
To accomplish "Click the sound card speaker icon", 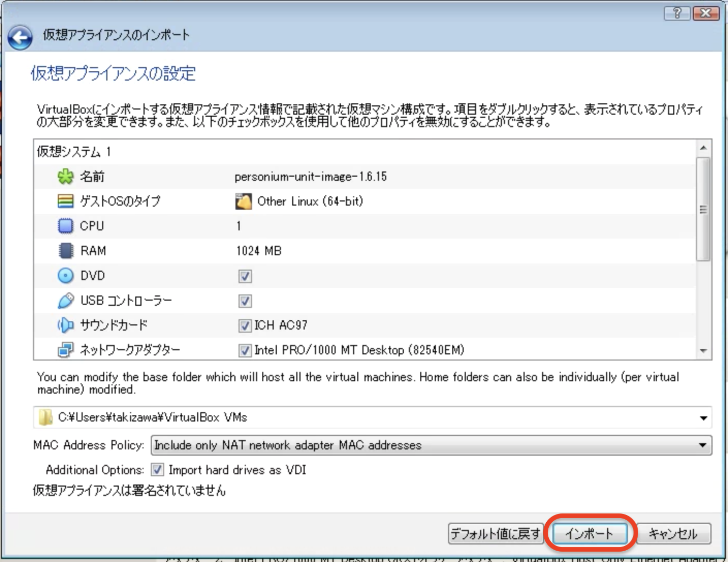I will [x=66, y=325].
